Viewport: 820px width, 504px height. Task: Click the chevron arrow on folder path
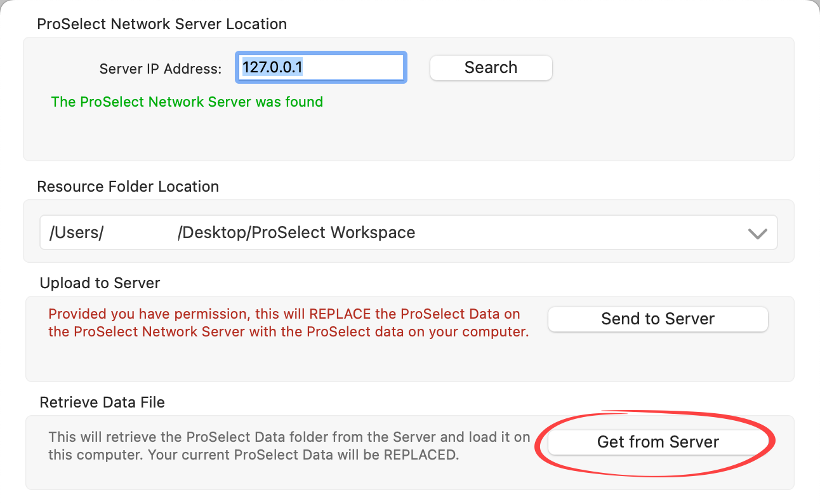(x=757, y=234)
